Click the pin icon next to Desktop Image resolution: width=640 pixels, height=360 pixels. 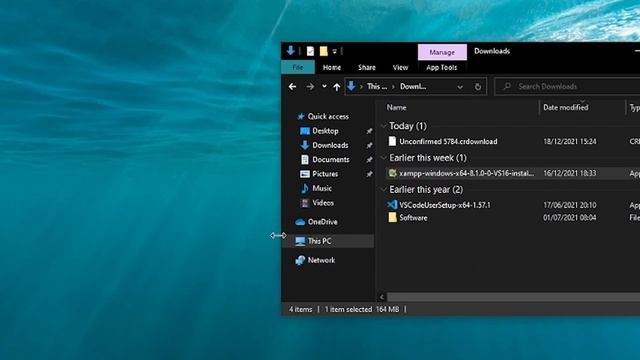369,131
